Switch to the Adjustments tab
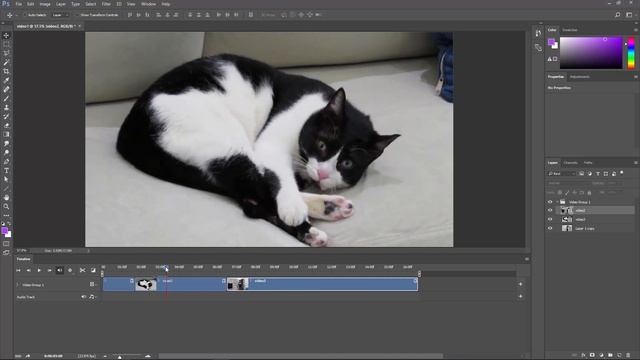The height and width of the screenshot is (360, 640). tap(580, 77)
